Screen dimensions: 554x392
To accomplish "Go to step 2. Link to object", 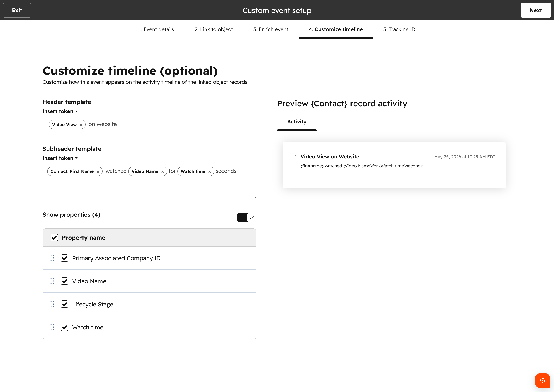I will (x=214, y=29).
